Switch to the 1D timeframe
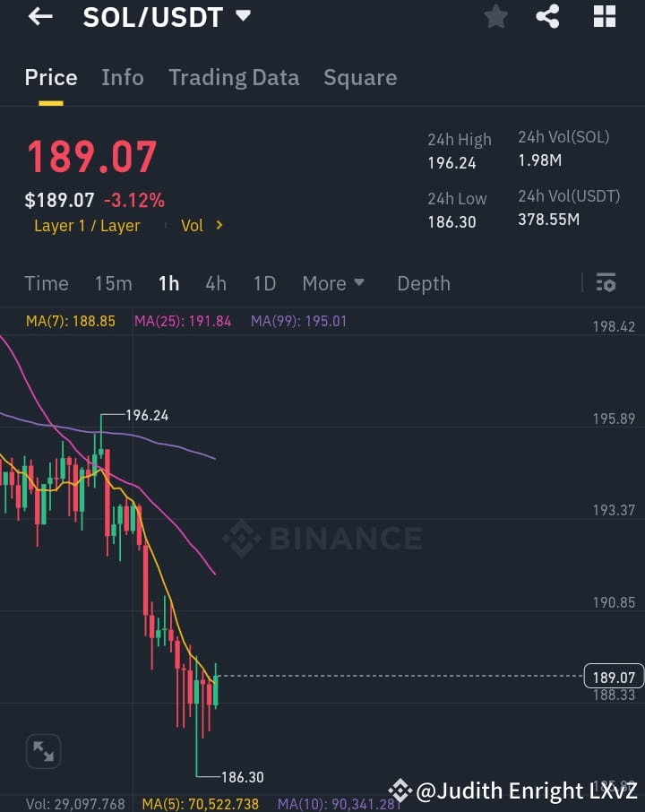The height and width of the screenshot is (812, 645). (264, 283)
